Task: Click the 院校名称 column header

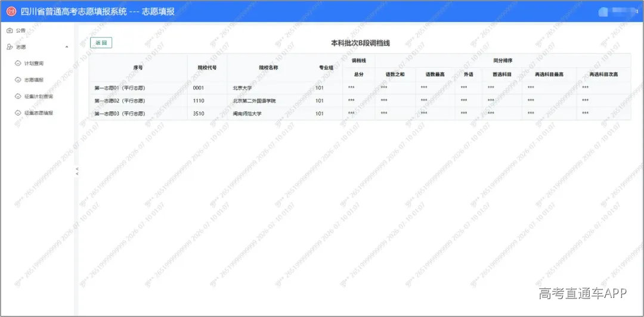Action: pos(268,67)
